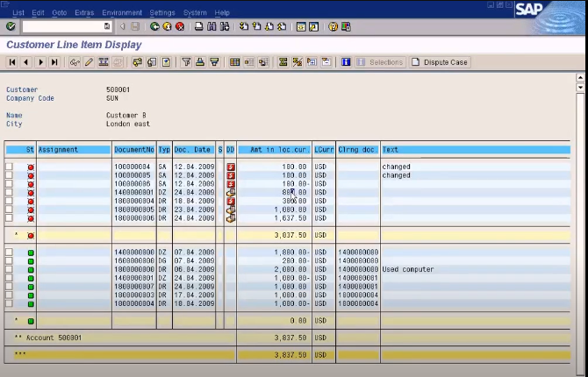The image size is (588, 377).
Task: Click into the command input field
Action: 63,26
